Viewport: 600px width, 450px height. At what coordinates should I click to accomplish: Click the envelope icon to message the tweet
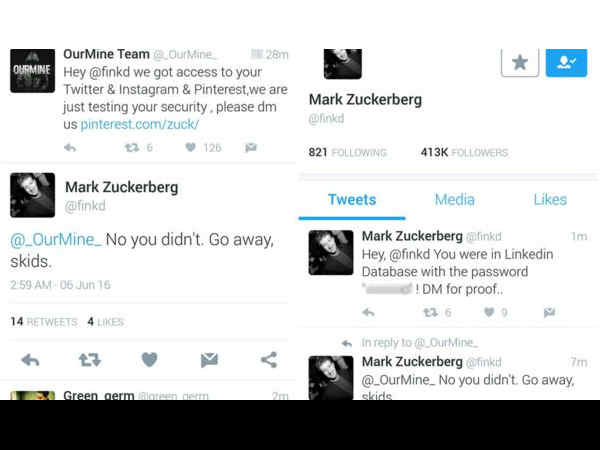click(x=209, y=359)
